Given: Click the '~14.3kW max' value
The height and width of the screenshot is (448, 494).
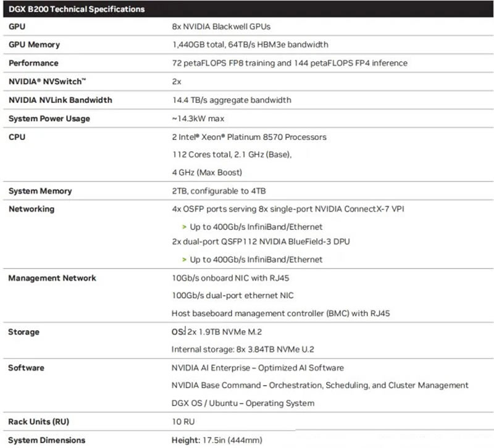Looking at the screenshot, I should pyautogui.click(x=198, y=118).
